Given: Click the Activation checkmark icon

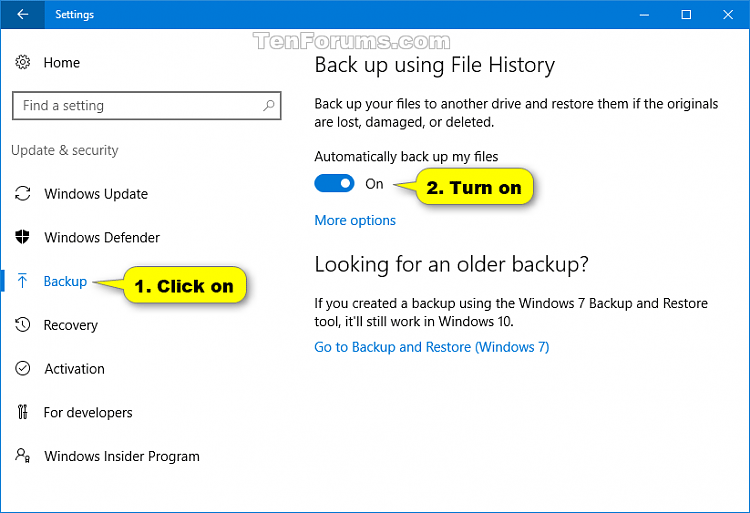Looking at the screenshot, I should click(22, 369).
